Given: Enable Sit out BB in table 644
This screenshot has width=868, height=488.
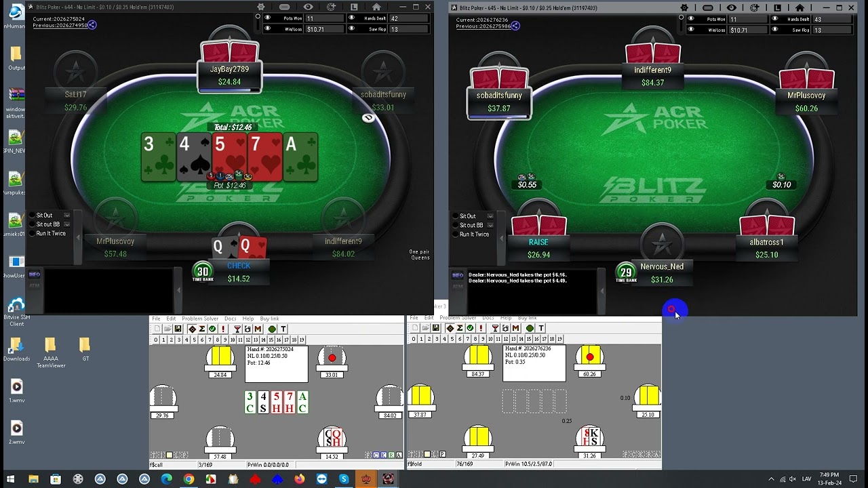Looking at the screenshot, I should tap(33, 224).
